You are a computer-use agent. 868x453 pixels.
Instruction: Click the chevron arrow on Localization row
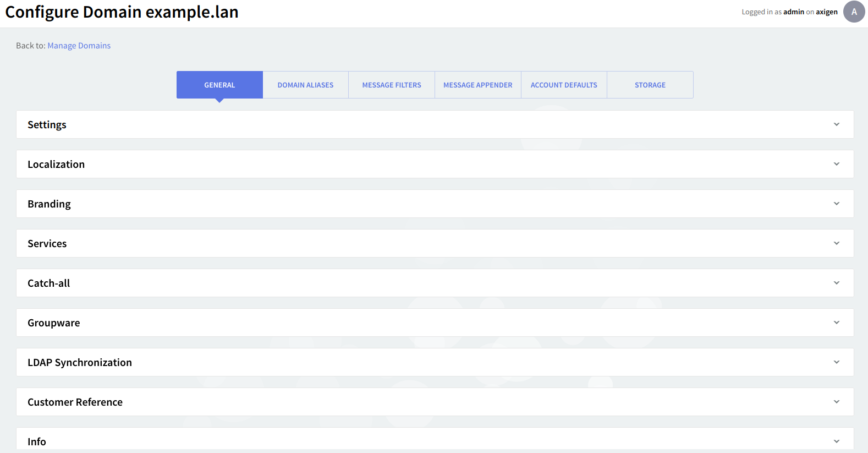(836, 164)
